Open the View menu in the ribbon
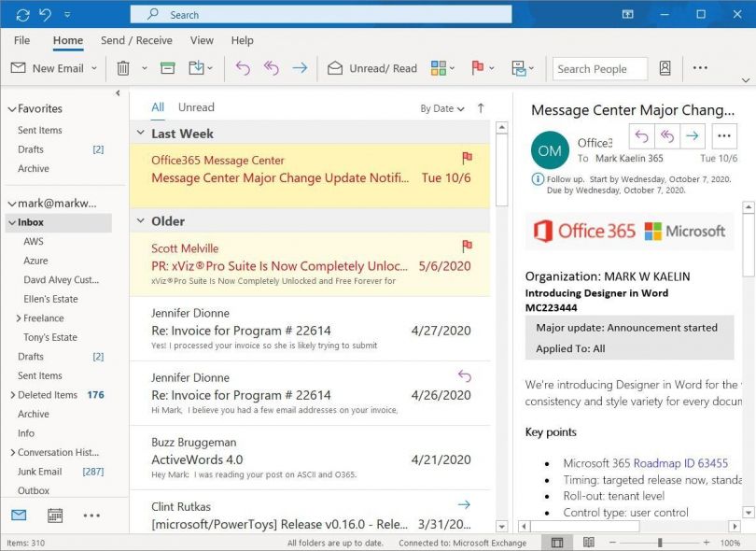Screen dimensions: 756x551 coord(202,40)
